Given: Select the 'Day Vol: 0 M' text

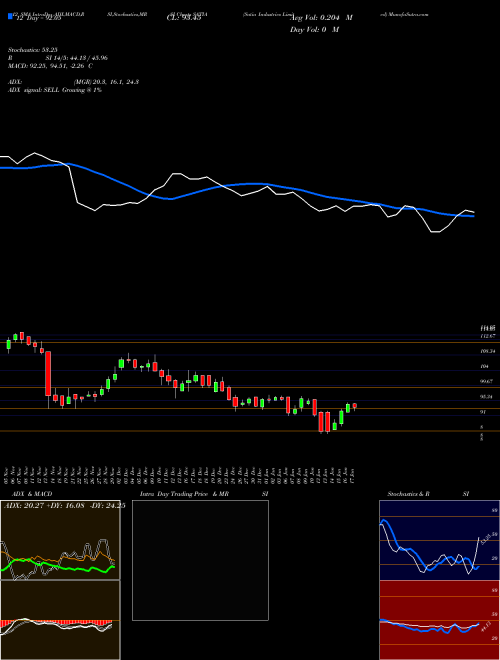Looking at the screenshot, I should coord(314,30).
